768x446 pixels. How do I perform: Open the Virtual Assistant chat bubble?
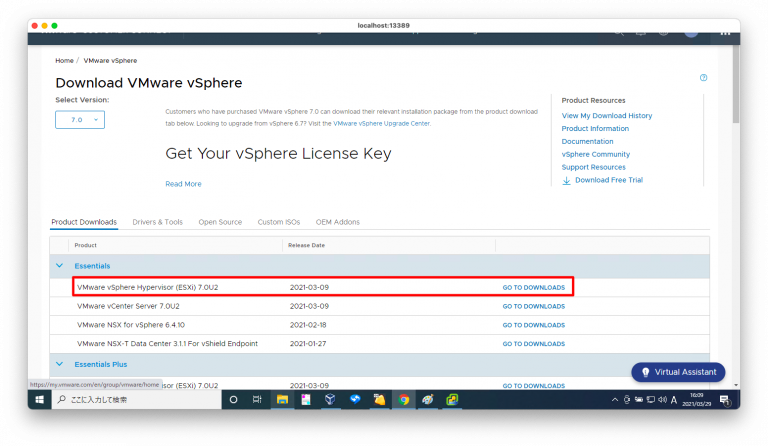click(678, 372)
